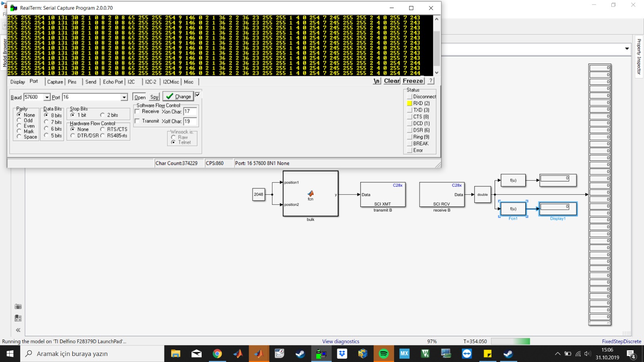644x362 pixels.
Task: Open the View diagnostics link
Action: [x=341, y=341]
